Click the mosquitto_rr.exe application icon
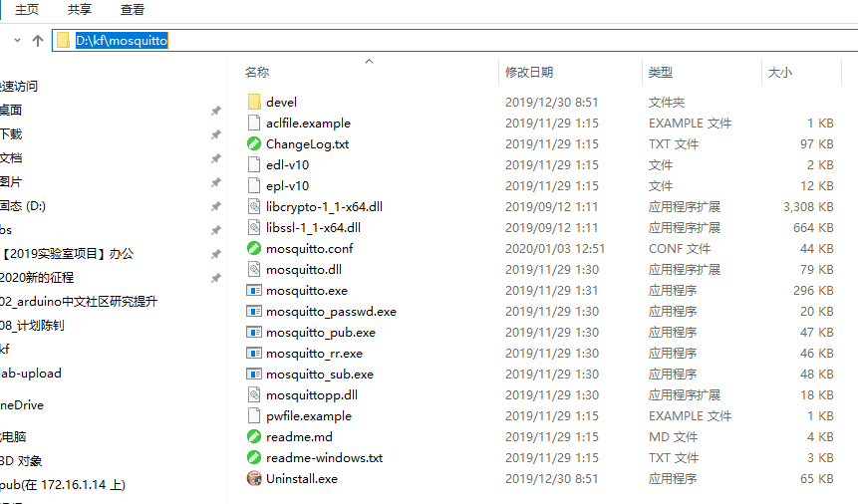Viewport: 858px width, 504px height. point(254,353)
